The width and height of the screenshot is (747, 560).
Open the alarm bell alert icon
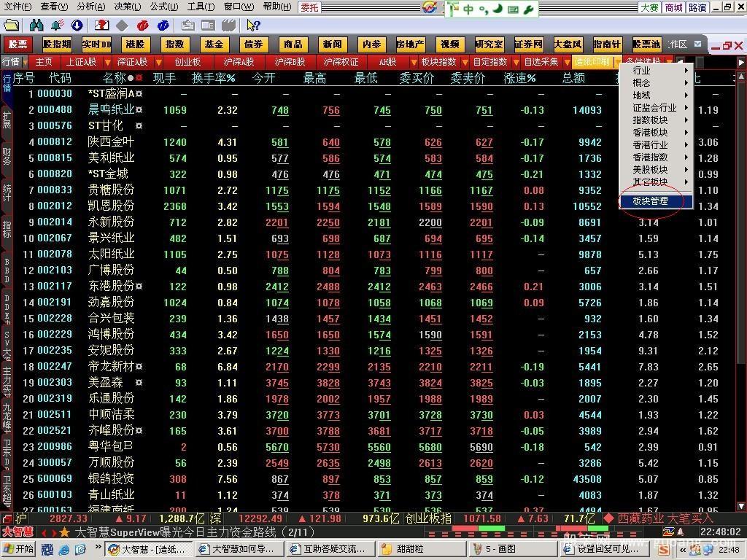tap(57, 26)
